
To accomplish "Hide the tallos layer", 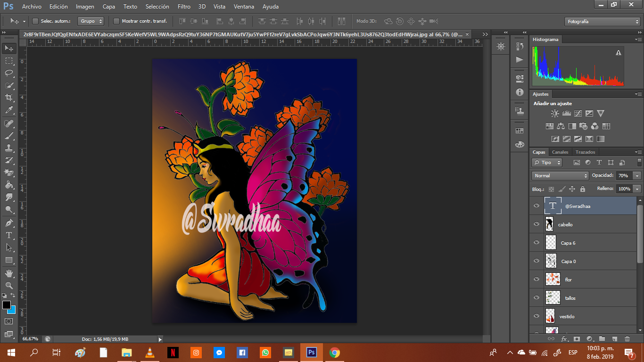I will (x=536, y=298).
